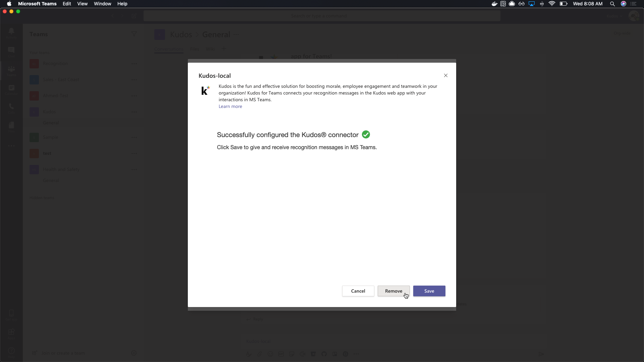Open manage teams gear icon
Viewport: 644px width, 362px height.
point(133,353)
